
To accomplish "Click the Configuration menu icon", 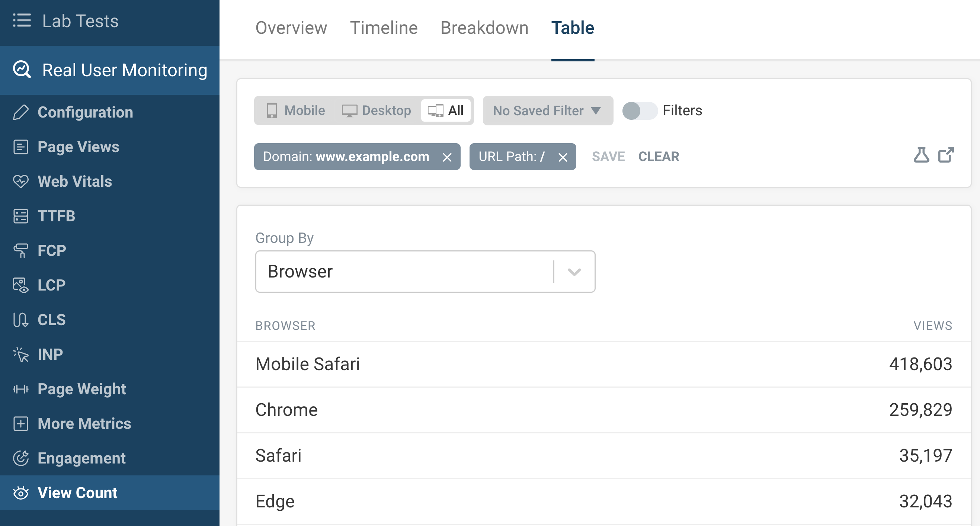I will [20, 112].
